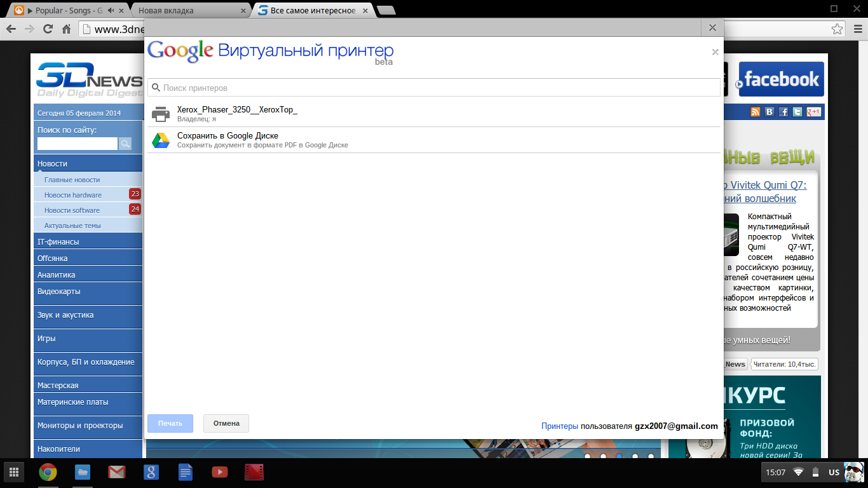Click the Twitter bird social icon
Image resolution: width=868 pixels, height=488 pixels.
(797, 112)
